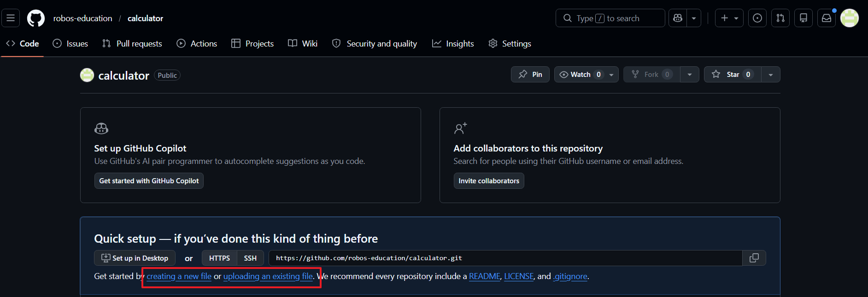Click the Quick setup heading text
The height and width of the screenshot is (297, 868).
click(x=236, y=239)
